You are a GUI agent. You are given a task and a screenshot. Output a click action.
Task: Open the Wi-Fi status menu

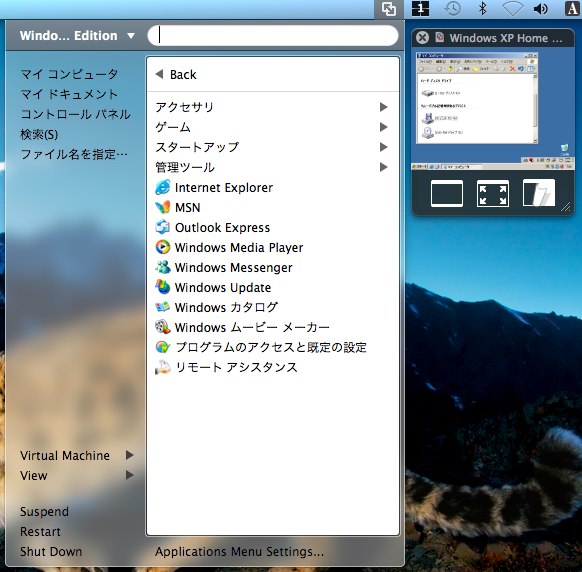(x=513, y=8)
